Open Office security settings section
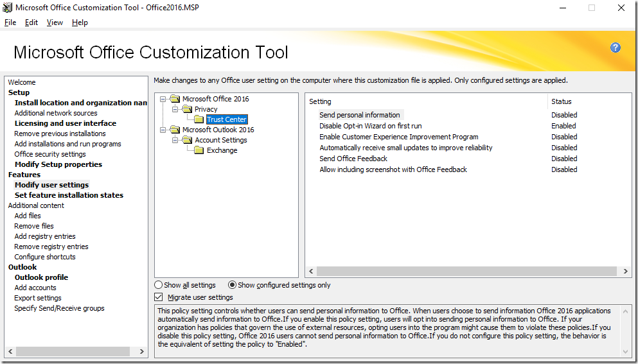 [x=50, y=154]
